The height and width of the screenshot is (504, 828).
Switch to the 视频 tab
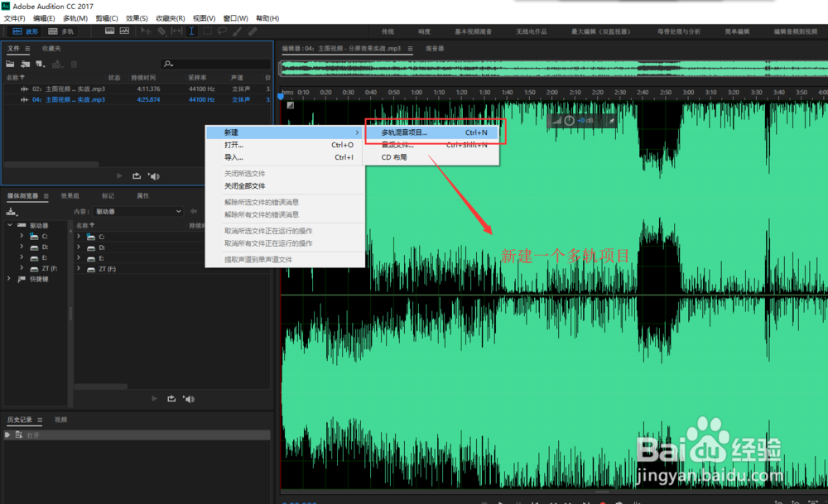point(60,420)
